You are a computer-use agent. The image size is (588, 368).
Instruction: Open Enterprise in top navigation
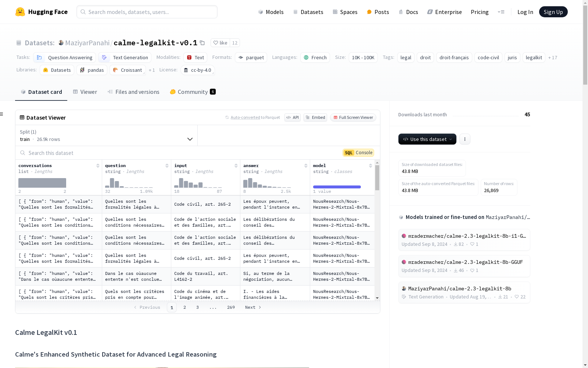click(x=444, y=12)
